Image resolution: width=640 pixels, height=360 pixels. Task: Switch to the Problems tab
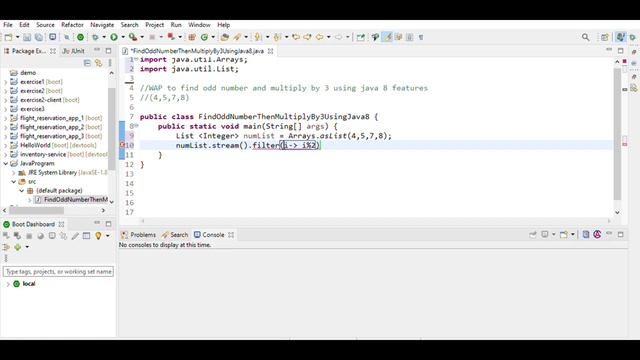point(138,235)
